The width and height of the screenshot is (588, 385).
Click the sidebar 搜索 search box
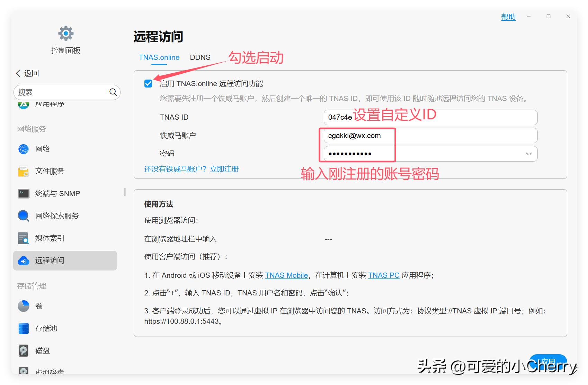tap(67, 92)
